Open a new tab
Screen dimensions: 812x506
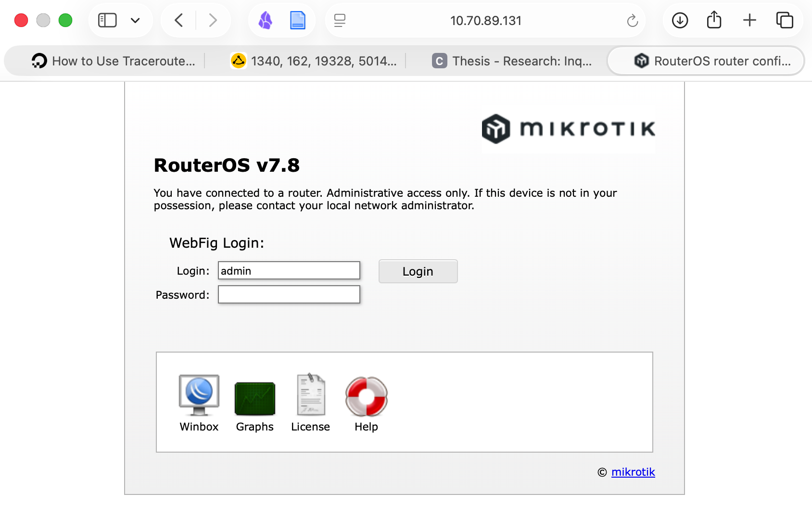(749, 20)
